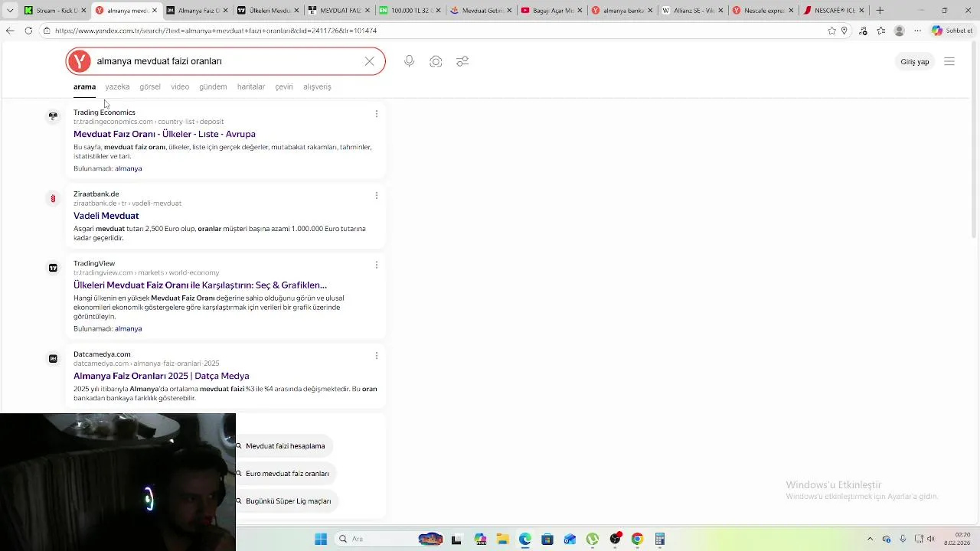
Task: Click the Yandex search input field
Action: [x=227, y=61]
